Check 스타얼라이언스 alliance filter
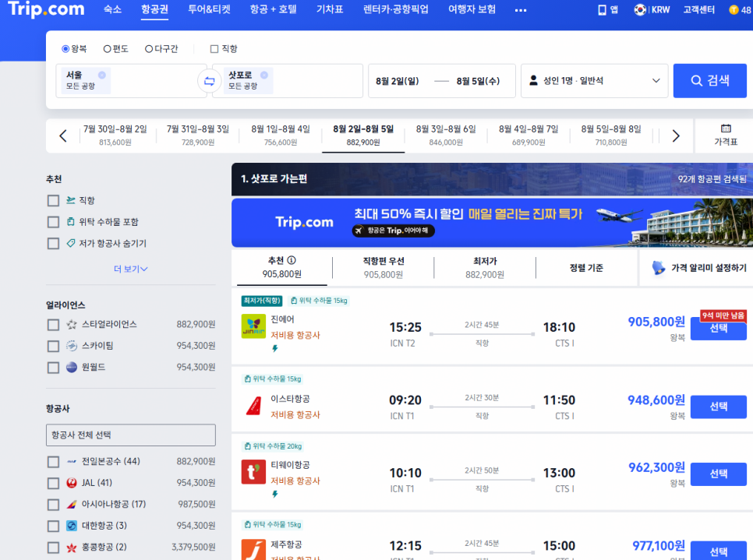Screen dimensions: 753x560 click(x=53, y=324)
